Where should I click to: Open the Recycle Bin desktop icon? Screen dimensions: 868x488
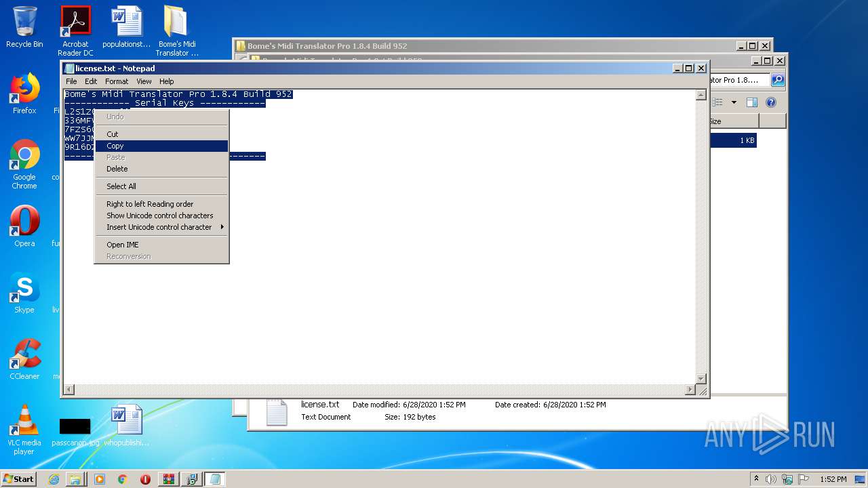24,27
